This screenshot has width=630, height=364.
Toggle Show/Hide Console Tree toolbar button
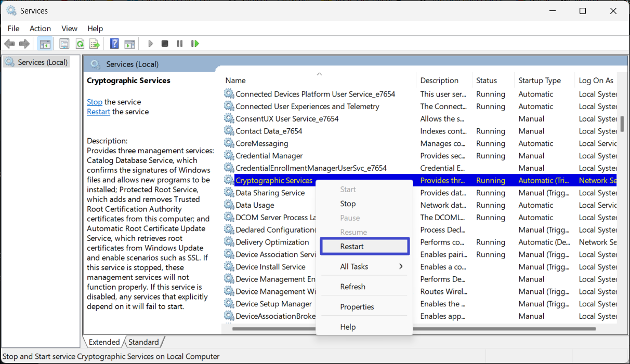tap(45, 44)
